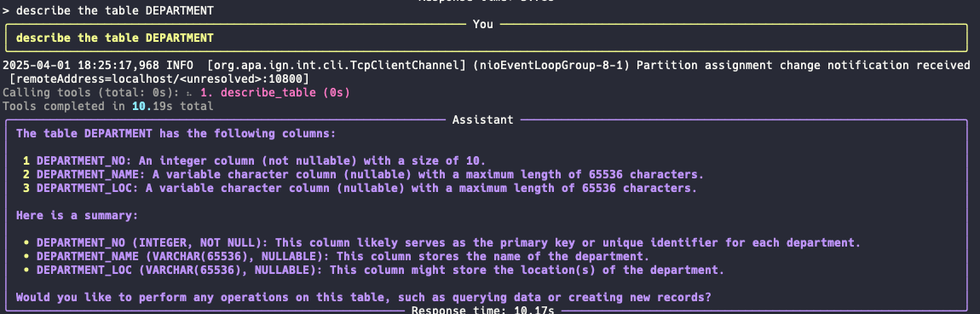Click the number 3 list marker
The height and width of the screenshot is (314, 980).
point(26,188)
